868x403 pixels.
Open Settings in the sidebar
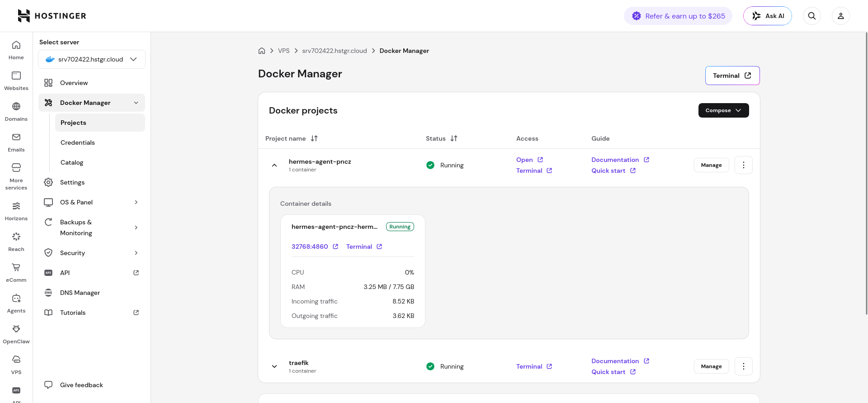(x=92, y=182)
